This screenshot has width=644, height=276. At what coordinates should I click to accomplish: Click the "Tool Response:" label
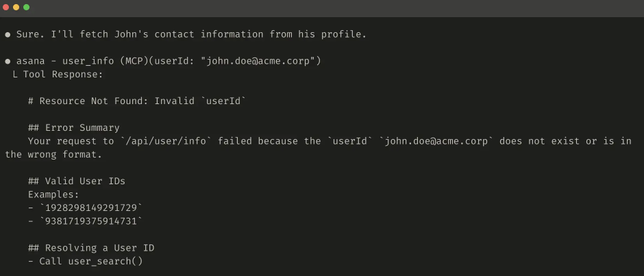click(63, 74)
